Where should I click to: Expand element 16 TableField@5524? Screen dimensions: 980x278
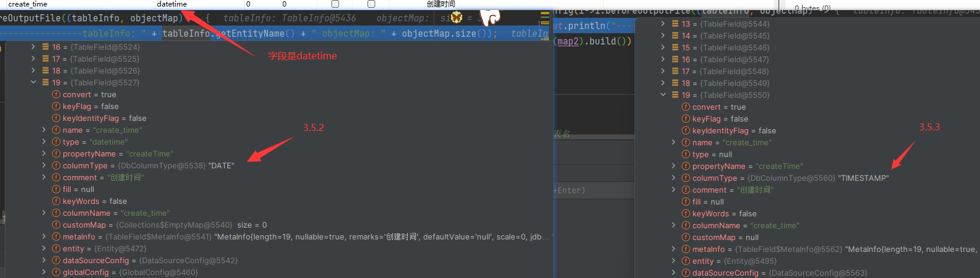pyautogui.click(x=34, y=47)
